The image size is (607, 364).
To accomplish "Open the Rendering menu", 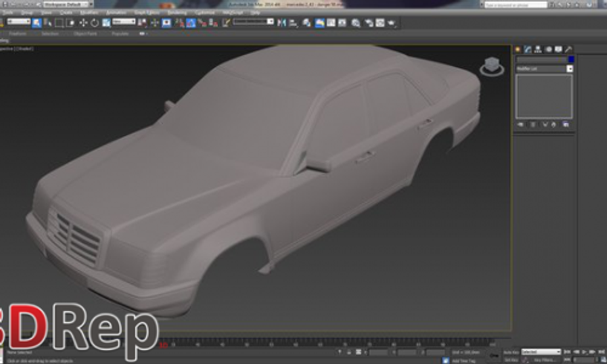I will (177, 13).
